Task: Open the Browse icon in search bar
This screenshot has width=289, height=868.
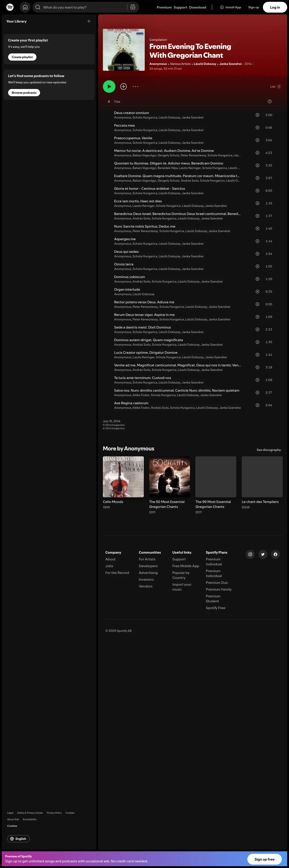Action: pos(133,7)
